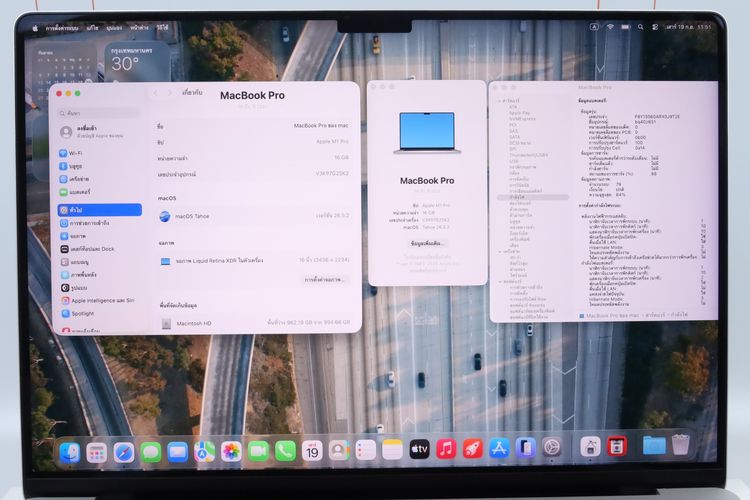Viewport: 750px width, 500px height.
Task: Collapse the Network section in System Information tree
Action: (x=500, y=251)
